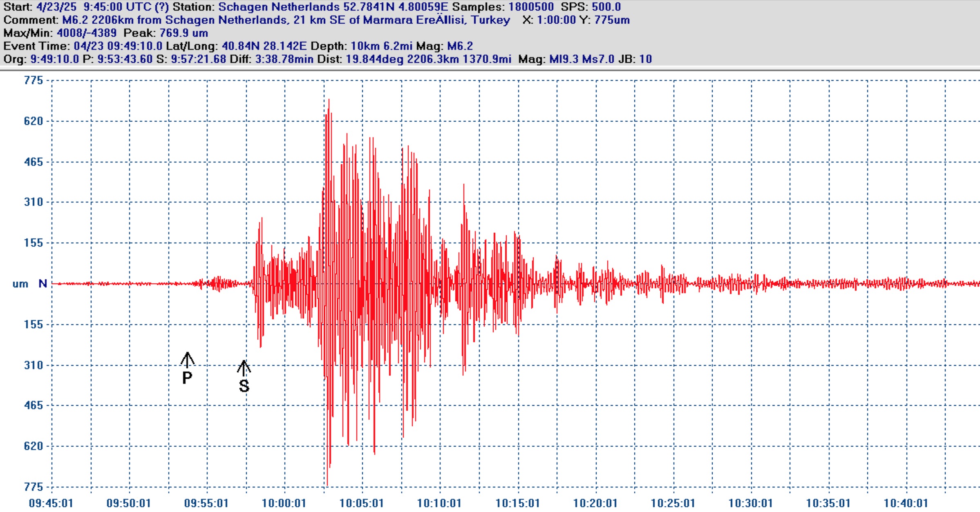
Task: Click the Max/Min value 4008/-4389
Action: point(87,33)
